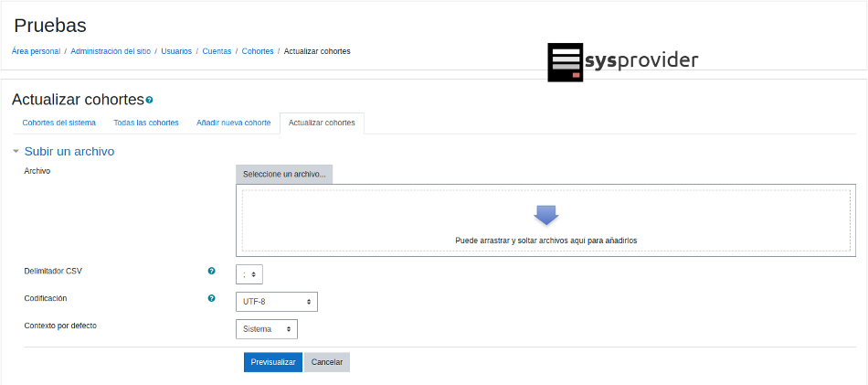Screen dimensions: 868x385
Task: Switch to Cohortes del sistema tab
Action: coord(58,123)
